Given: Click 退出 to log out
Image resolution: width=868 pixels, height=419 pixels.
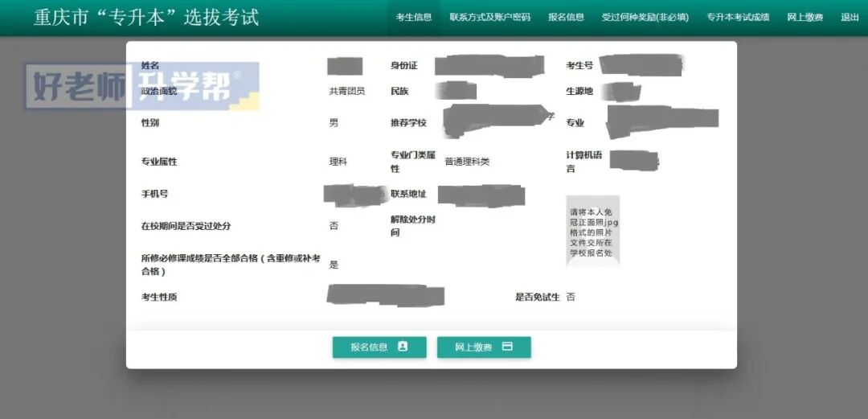Looking at the screenshot, I should (850, 17).
